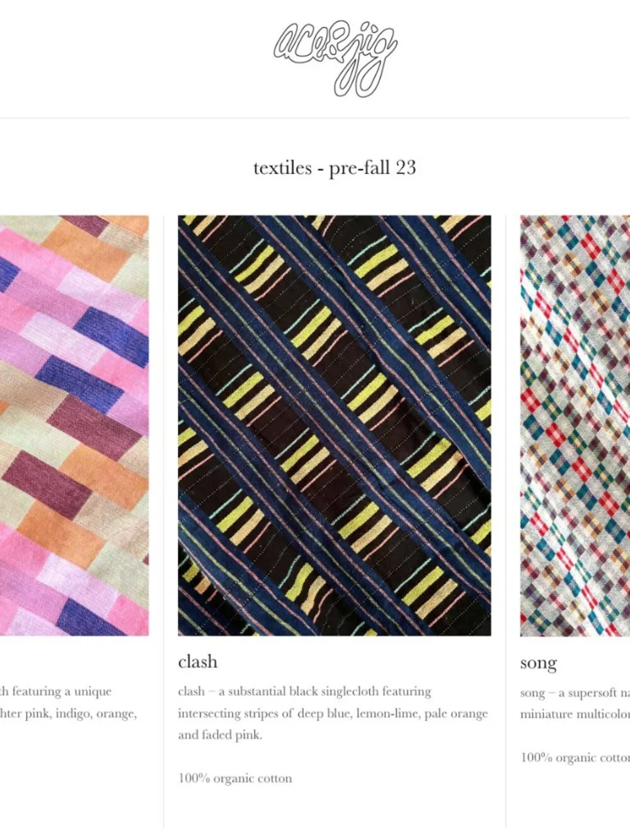Open the pink patchwork textile image
The height and width of the screenshot is (840, 630).
[74, 425]
